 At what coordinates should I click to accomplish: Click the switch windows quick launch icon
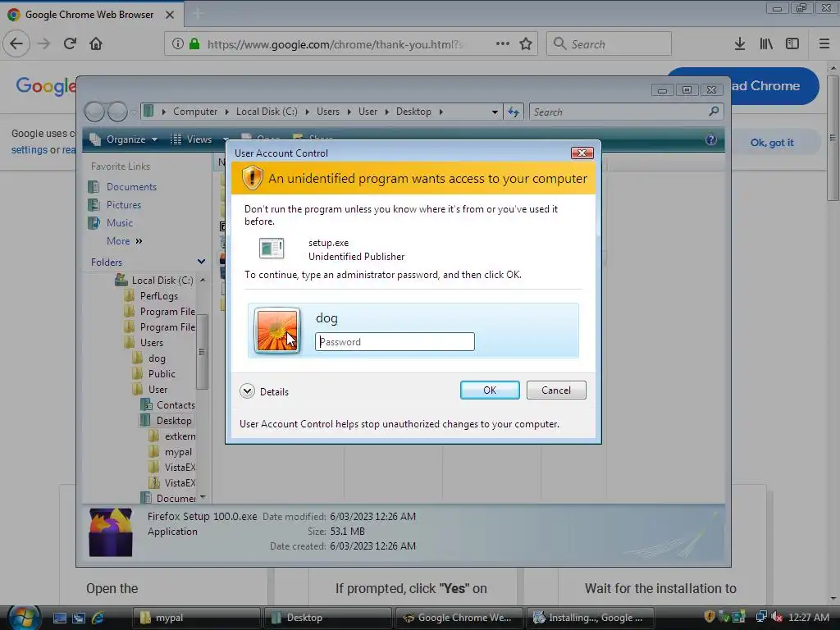[x=79, y=618]
